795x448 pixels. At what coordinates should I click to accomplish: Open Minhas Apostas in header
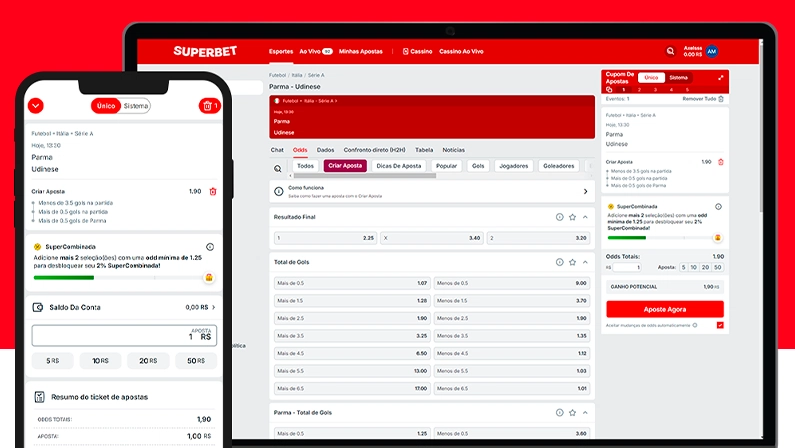[360, 52]
